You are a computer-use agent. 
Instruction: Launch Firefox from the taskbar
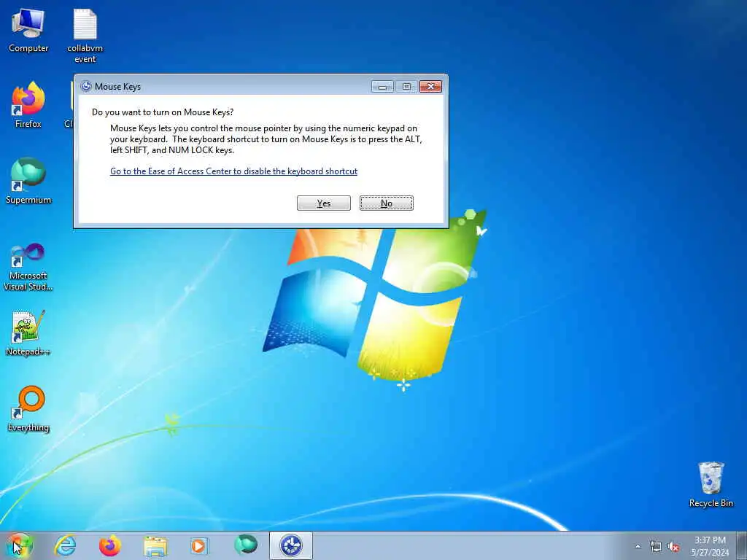click(109, 545)
